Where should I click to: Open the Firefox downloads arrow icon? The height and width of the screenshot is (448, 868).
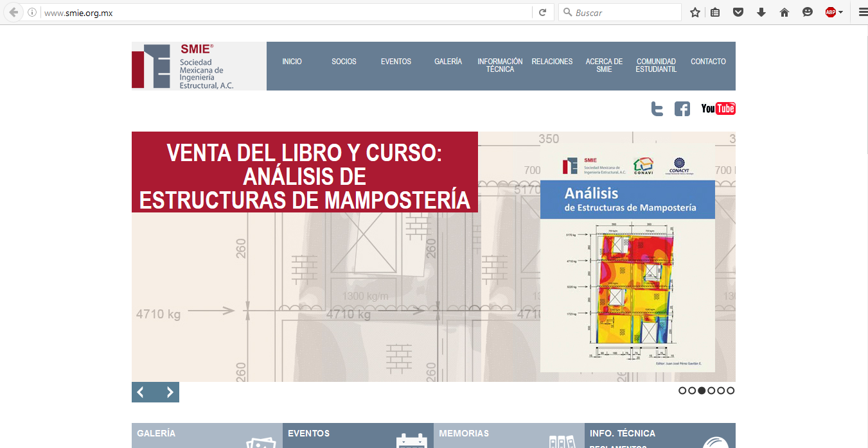[761, 12]
